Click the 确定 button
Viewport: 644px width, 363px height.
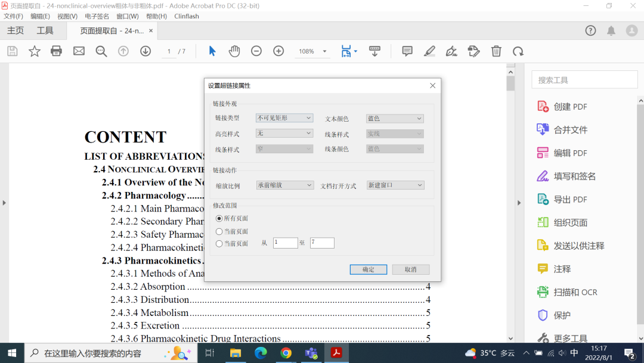368,269
